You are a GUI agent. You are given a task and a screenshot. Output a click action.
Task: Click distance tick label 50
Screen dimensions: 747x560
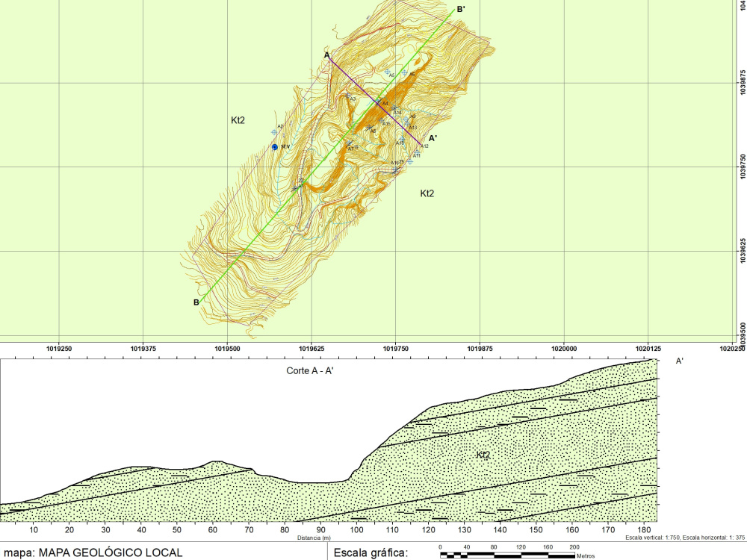click(x=177, y=529)
